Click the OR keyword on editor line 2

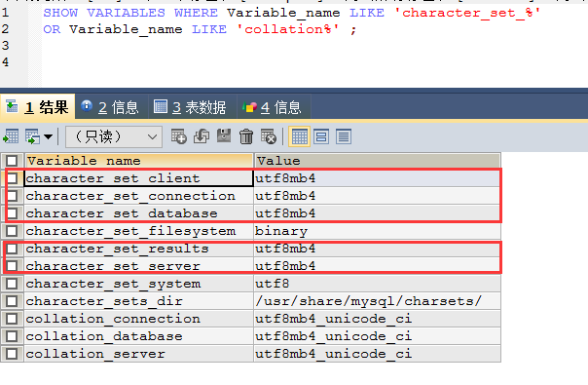(x=52, y=29)
